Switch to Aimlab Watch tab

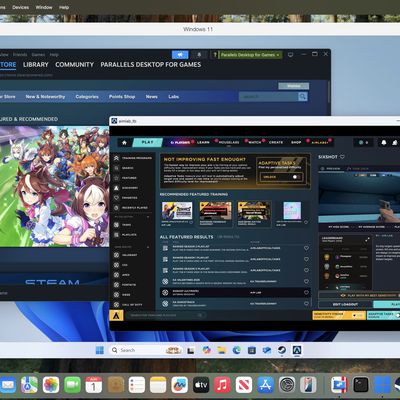[255, 142]
